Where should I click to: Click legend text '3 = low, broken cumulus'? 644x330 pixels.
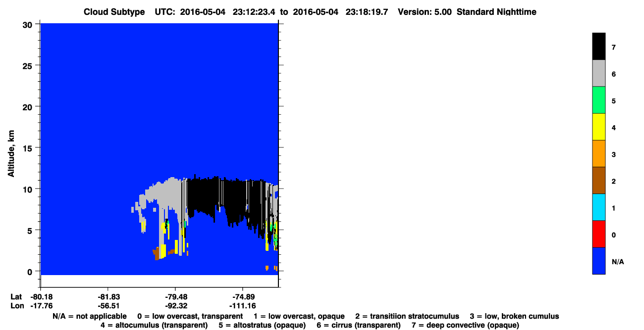514,316
